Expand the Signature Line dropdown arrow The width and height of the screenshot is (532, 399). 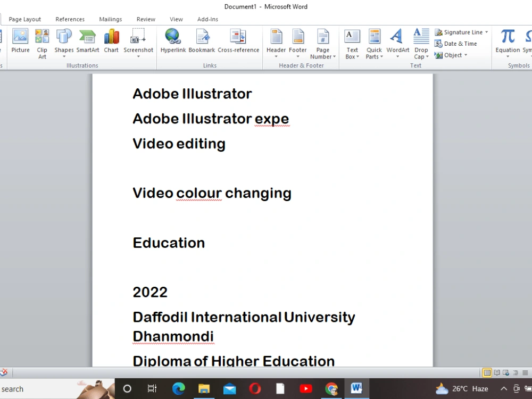tap(487, 32)
